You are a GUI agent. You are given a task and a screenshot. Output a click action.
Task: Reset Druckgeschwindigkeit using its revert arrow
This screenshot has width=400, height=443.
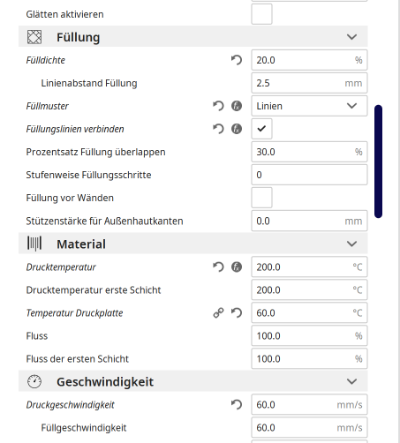click(x=236, y=405)
